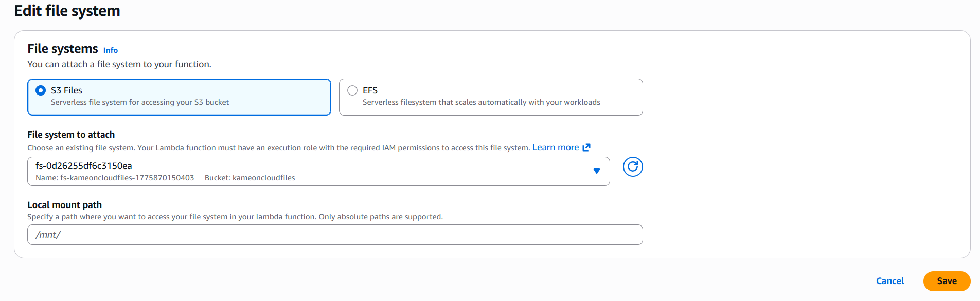This screenshot has height=301, width=980.
Task: Select the S3 Files radio button
Action: tap(41, 90)
